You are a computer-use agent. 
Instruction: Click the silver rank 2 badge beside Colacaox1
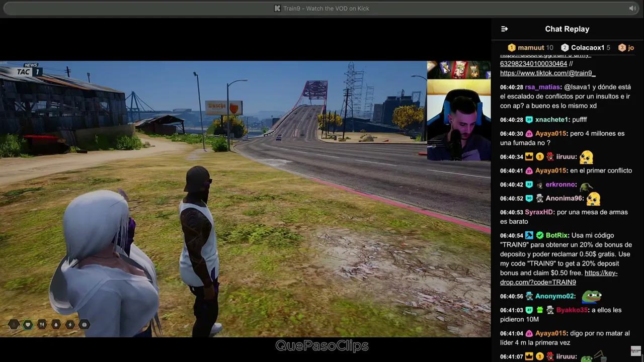tap(565, 48)
